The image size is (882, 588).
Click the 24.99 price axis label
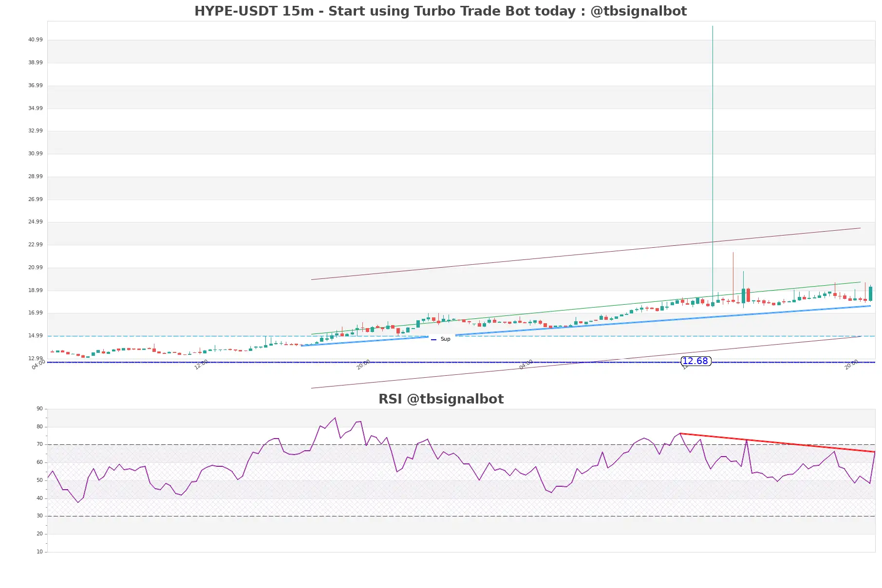tap(36, 222)
